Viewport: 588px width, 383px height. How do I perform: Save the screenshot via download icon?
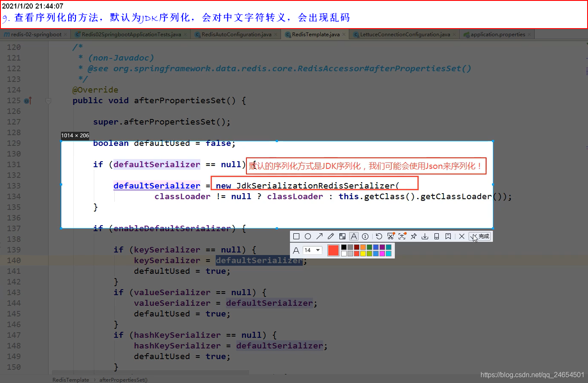tap(425, 236)
